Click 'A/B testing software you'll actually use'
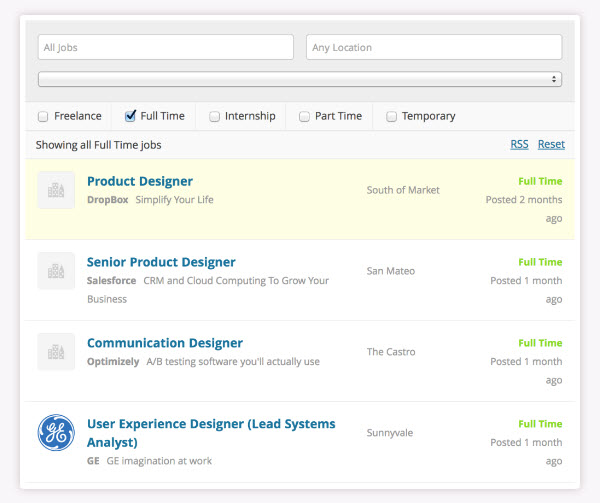The height and width of the screenshot is (503, 600). (233, 362)
